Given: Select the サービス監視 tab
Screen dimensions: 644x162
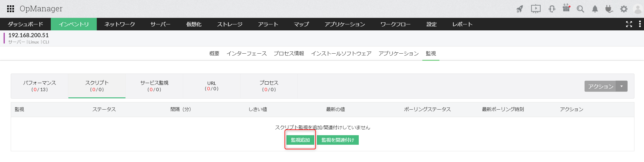Looking at the screenshot, I should tap(154, 86).
